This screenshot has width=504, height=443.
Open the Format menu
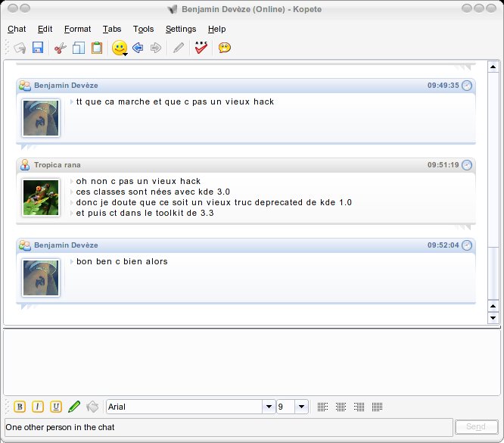[77, 29]
